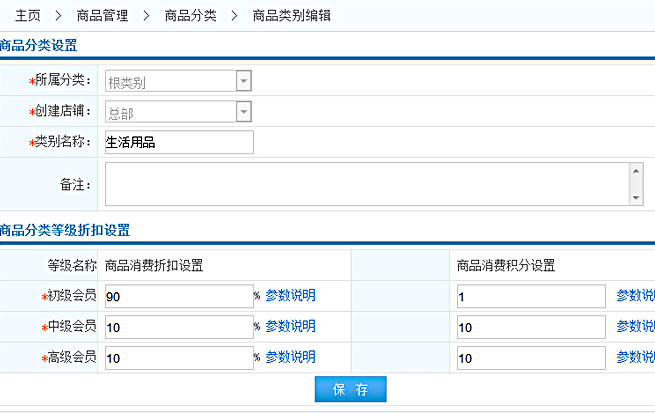Click the 类别名称 input field
This screenshot has height=413, width=655.
(x=178, y=142)
